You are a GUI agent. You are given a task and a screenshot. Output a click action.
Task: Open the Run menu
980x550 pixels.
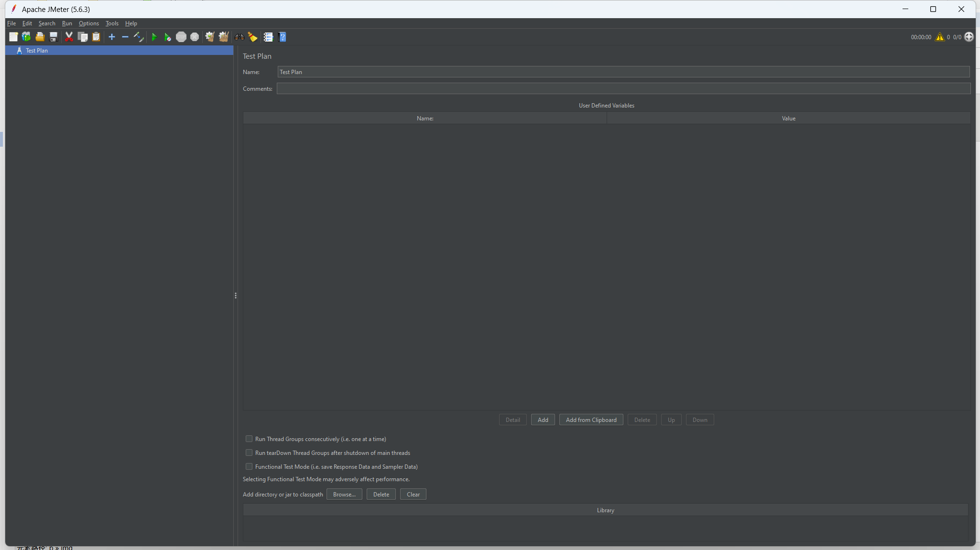pyautogui.click(x=67, y=23)
